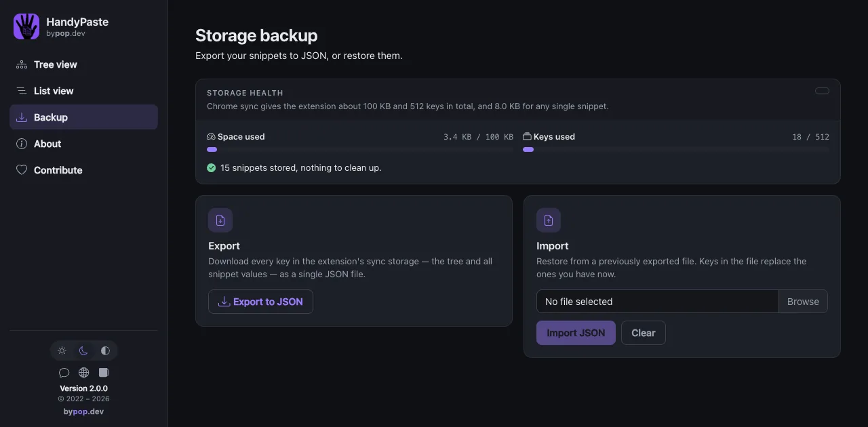
Task: Click '15 snippets stored, nothing to clean up.'
Action: (x=300, y=167)
